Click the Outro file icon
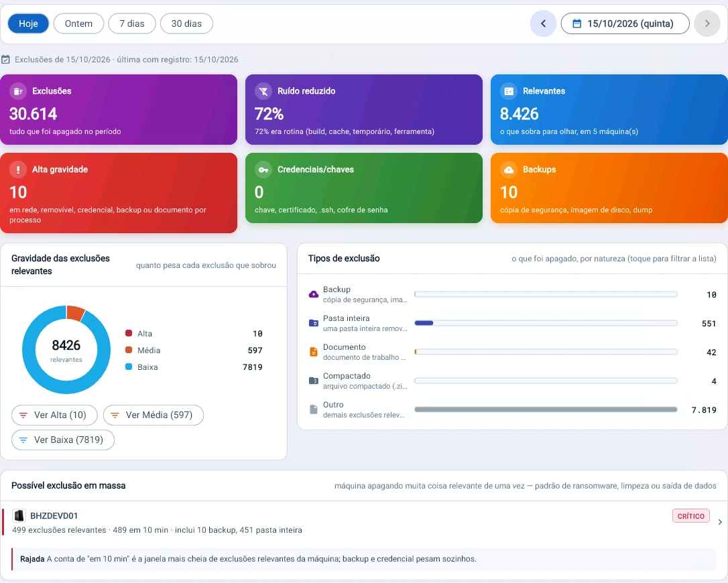The width and height of the screenshot is (728, 583). pos(314,409)
